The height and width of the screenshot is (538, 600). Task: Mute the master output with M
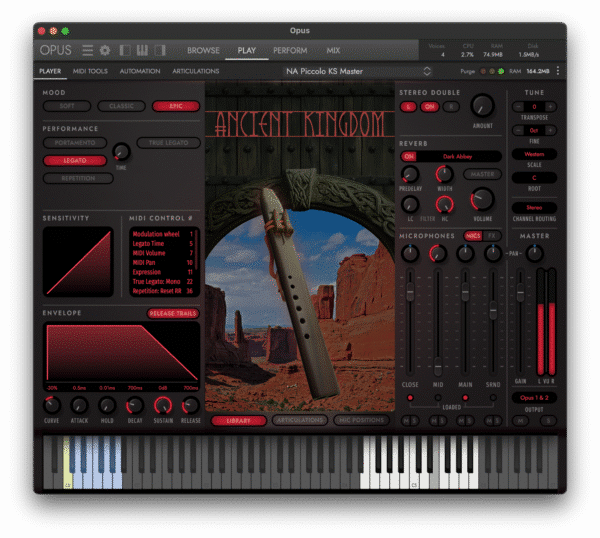[520, 421]
